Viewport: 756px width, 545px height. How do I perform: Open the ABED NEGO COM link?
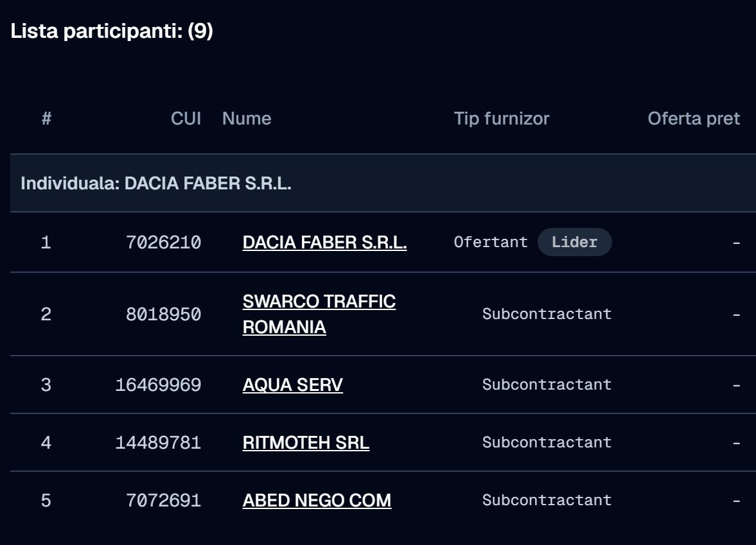[317, 501]
